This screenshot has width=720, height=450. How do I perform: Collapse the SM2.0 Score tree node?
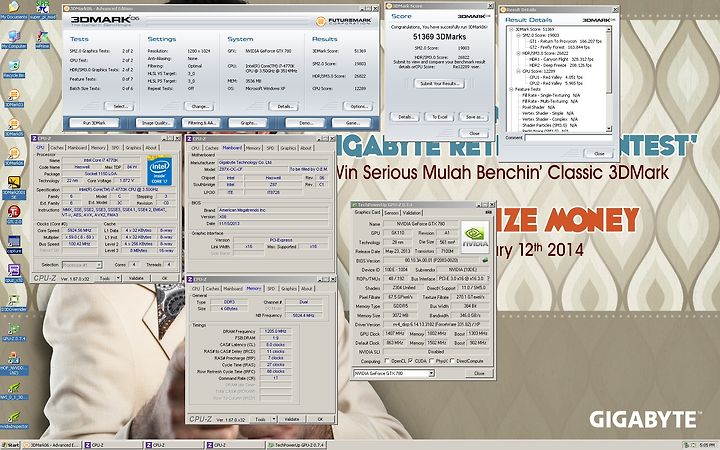[518, 35]
